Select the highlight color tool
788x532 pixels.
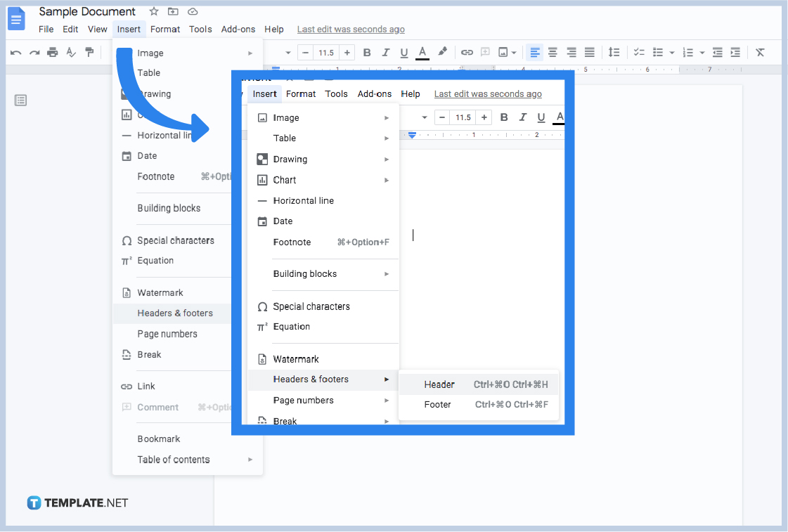(442, 52)
